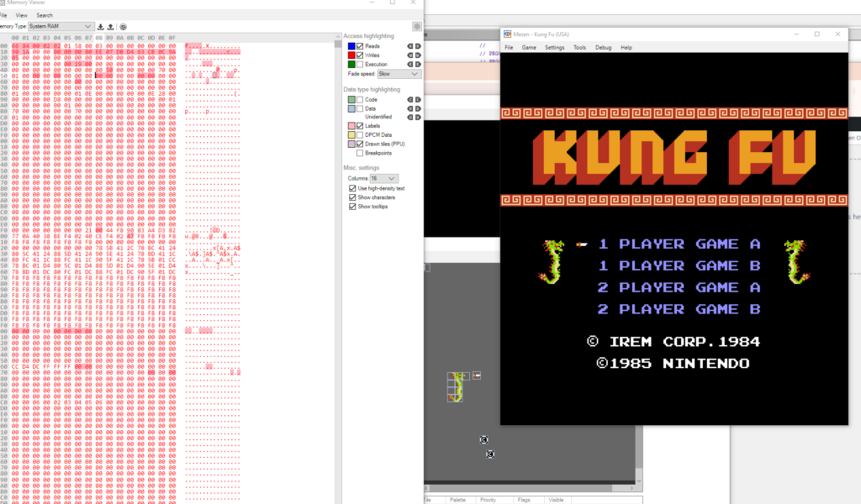The height and width of the screenshot is (504, 861).
Task: Click the 1 PLAYER GAME B text
Action: 679,265
